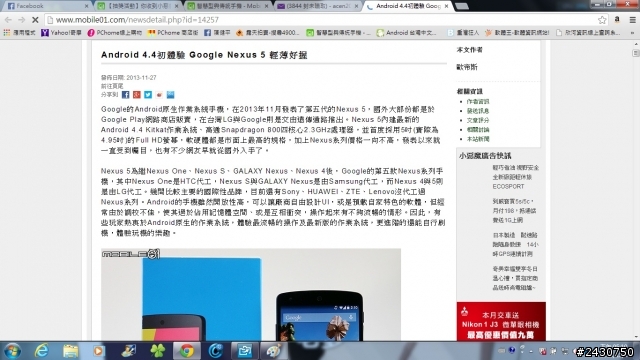Open the blue C taskbar app
Image resolution: width=640 pixels, height=360 pixels.
point(216,351)
